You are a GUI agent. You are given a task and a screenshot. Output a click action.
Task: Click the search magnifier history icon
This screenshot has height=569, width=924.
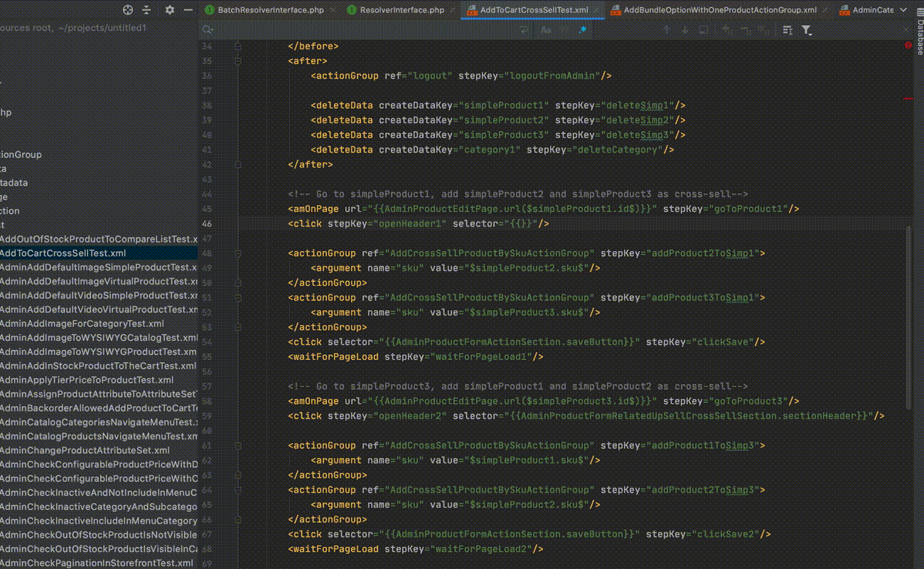[208, 30]
